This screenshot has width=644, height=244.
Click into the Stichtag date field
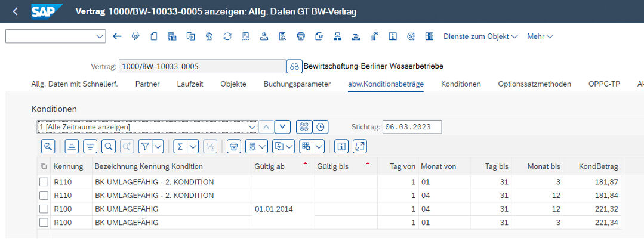tap(411, 126)
